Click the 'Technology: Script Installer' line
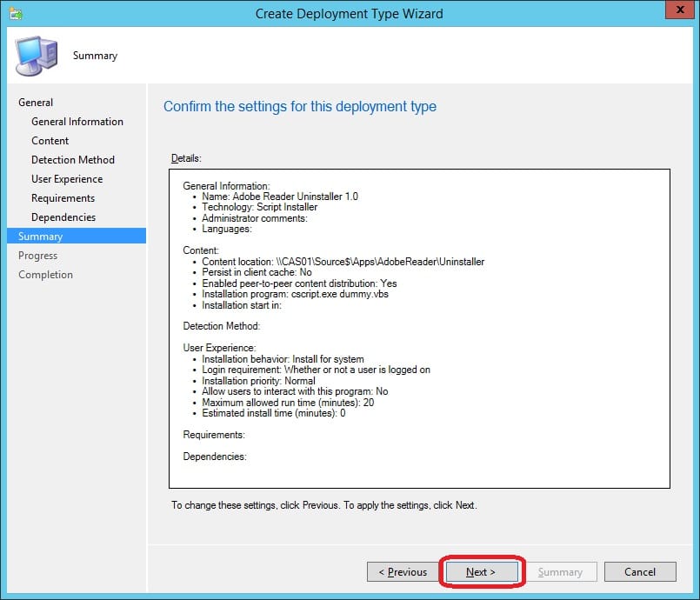Image resolution: width=700 pixels, height=600 pixels. [259, 207]
